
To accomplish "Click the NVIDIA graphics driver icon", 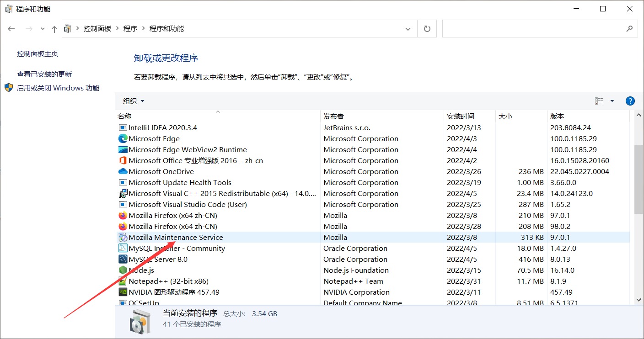I will (123, 292).
